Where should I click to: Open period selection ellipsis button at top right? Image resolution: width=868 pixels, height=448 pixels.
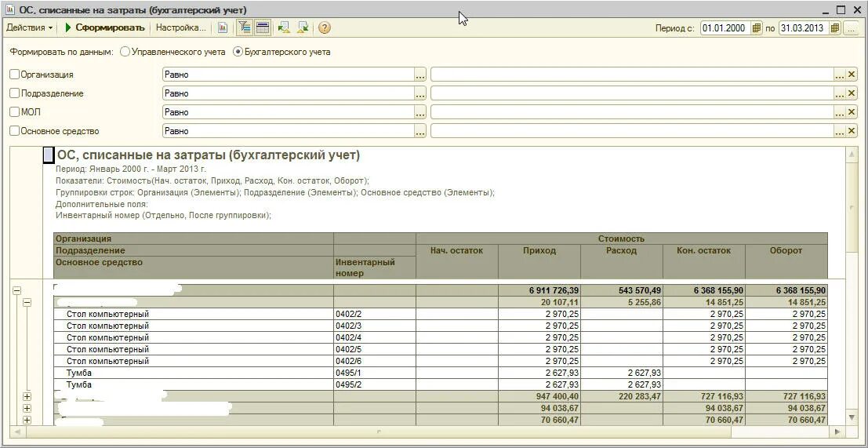pyautogui.click(x=852, y=28)
